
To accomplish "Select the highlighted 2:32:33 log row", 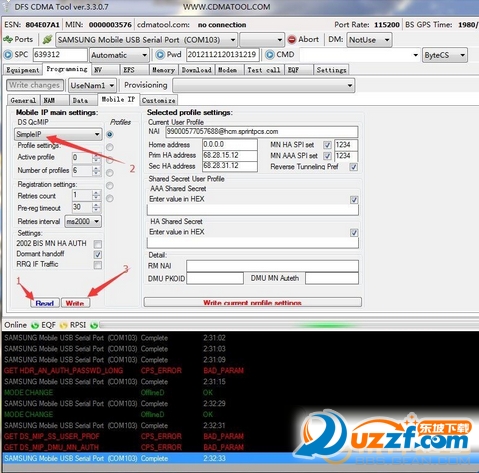I will (x=240, y=458).
